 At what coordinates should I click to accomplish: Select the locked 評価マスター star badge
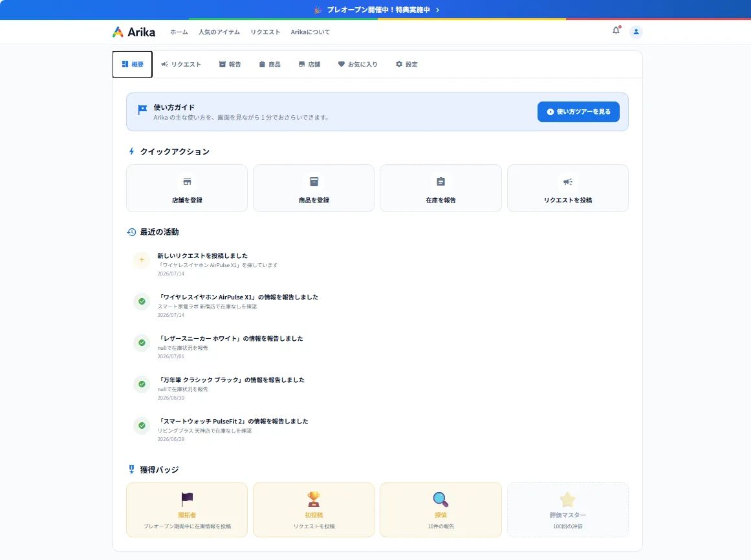(567, 510)
